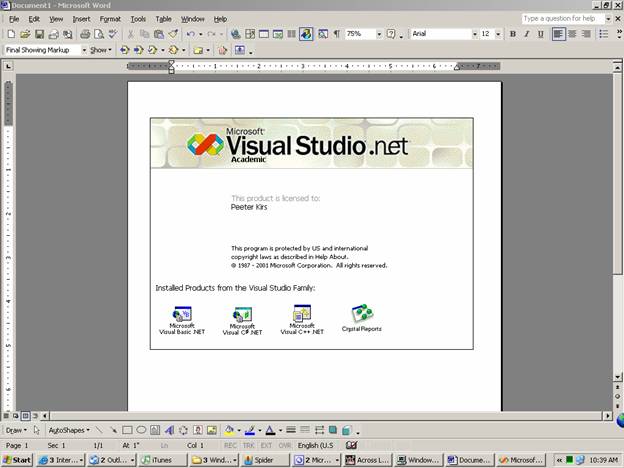Open the Format menu
Screen dimensions: 624x468
point(110,19)
